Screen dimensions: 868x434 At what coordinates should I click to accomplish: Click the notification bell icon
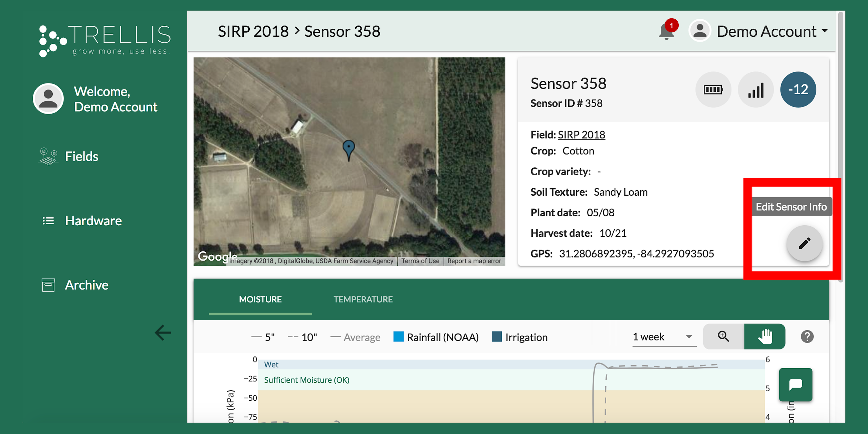666,32
